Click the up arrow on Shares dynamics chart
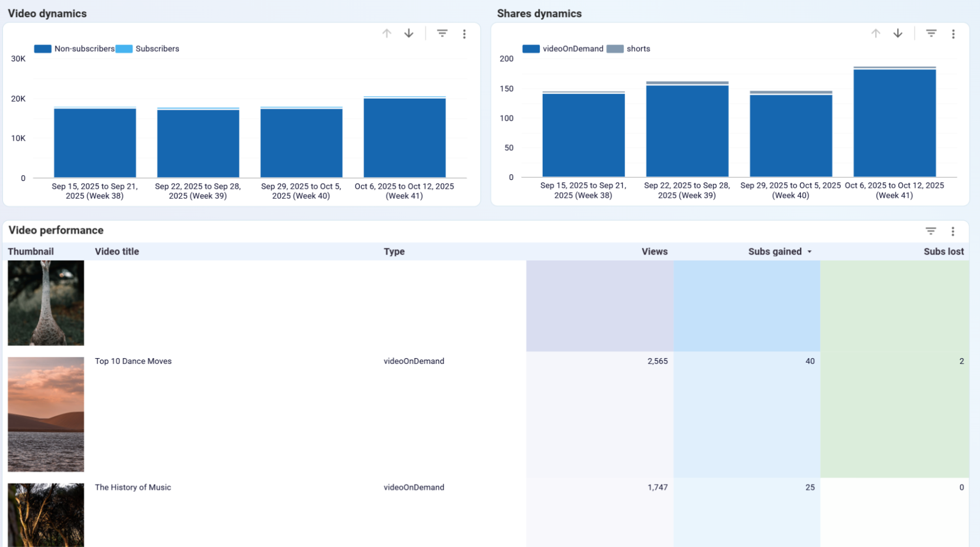 coord(876,33)
